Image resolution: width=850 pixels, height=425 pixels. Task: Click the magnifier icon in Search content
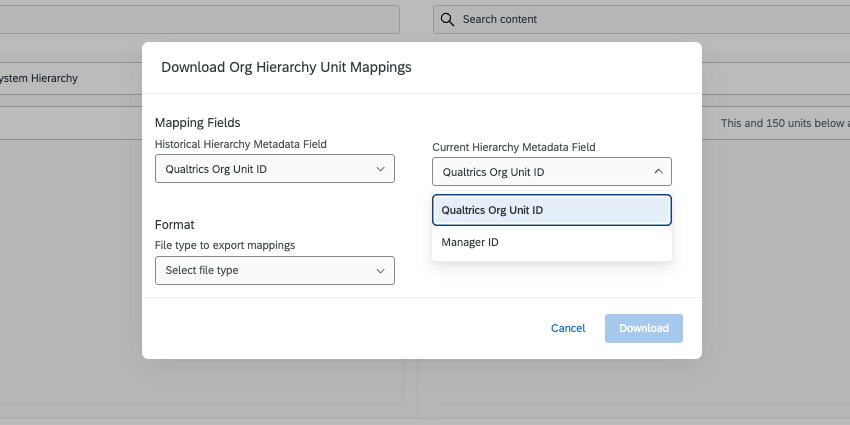(447, 19)
